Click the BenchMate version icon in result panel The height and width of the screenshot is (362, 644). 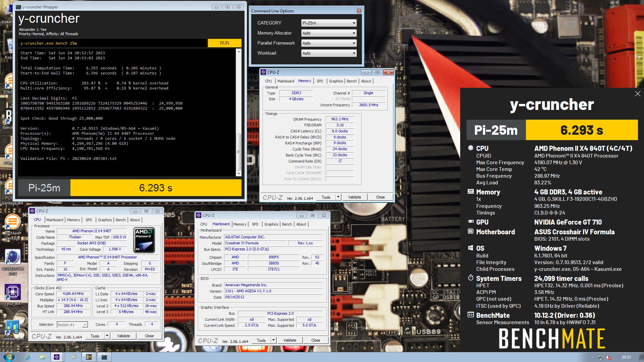coord(471,315)
